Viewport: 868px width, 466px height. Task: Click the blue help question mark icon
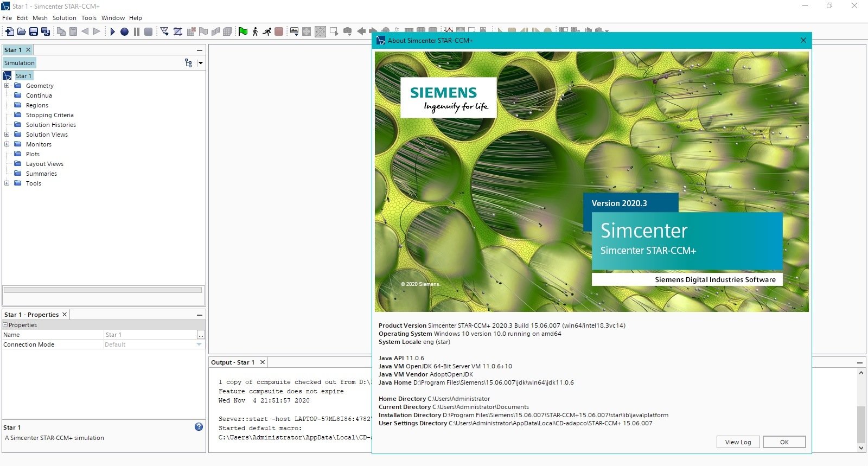[x=199, y=427]
